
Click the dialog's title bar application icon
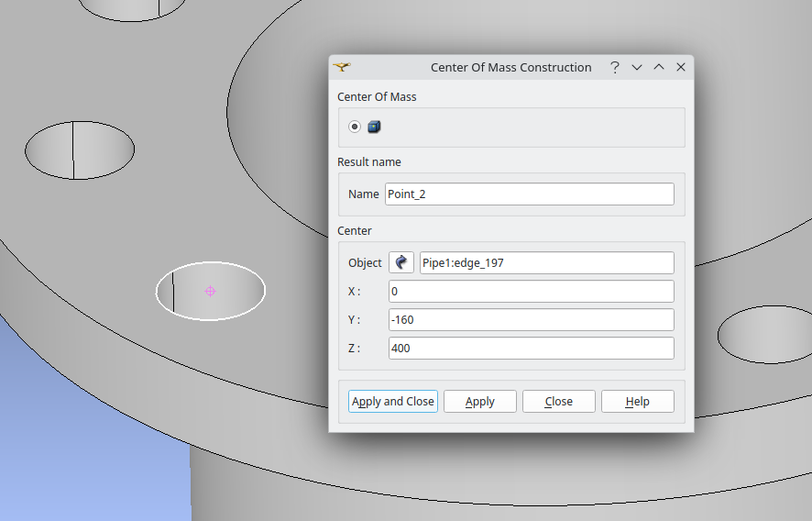342,67
